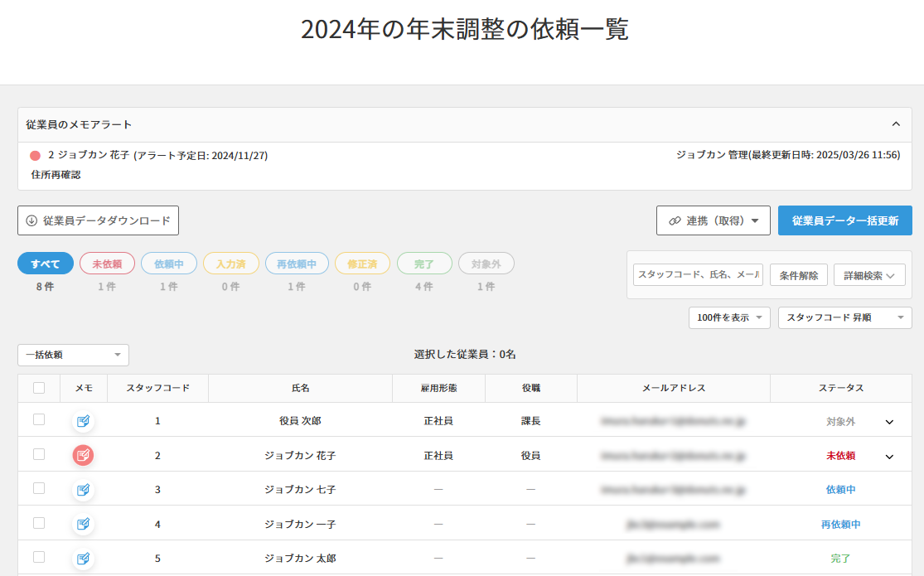Image resolution: width=924 pixels, height=576 pixels.
Task: Click the 対象外 status in 役員 次郎 row
Action: coord(841,422)
